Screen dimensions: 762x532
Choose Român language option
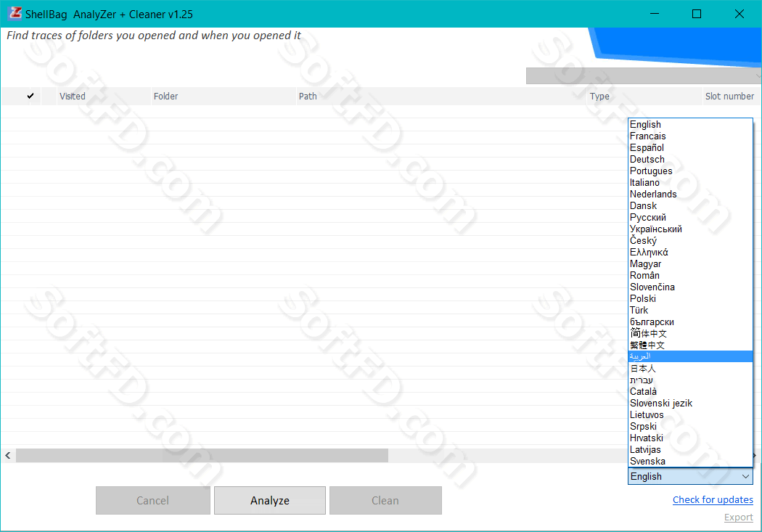[x=690, y=276]
